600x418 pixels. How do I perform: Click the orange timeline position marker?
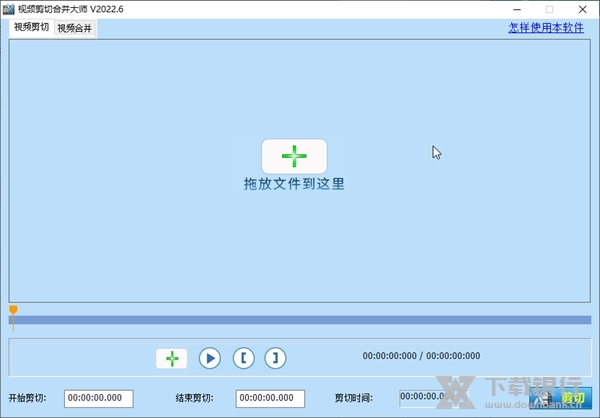tap(13, 310)
